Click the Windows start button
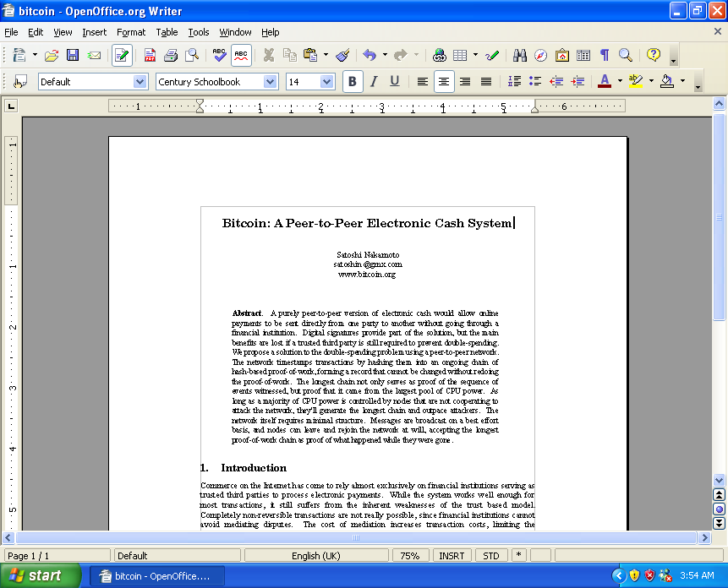 41,575
